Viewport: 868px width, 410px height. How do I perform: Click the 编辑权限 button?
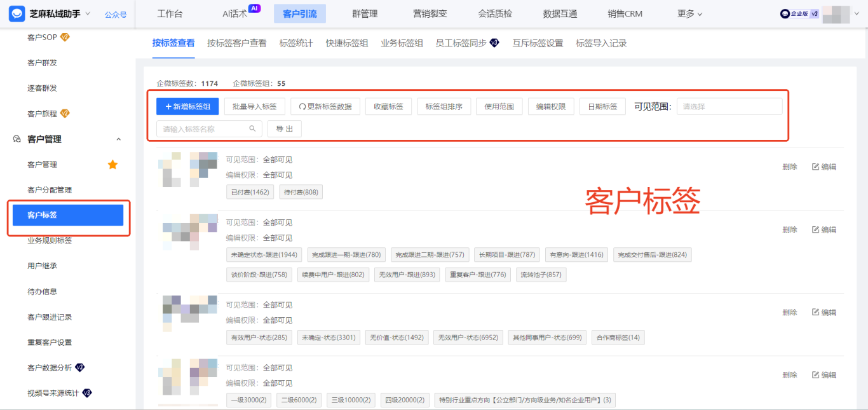coord(551,107)
